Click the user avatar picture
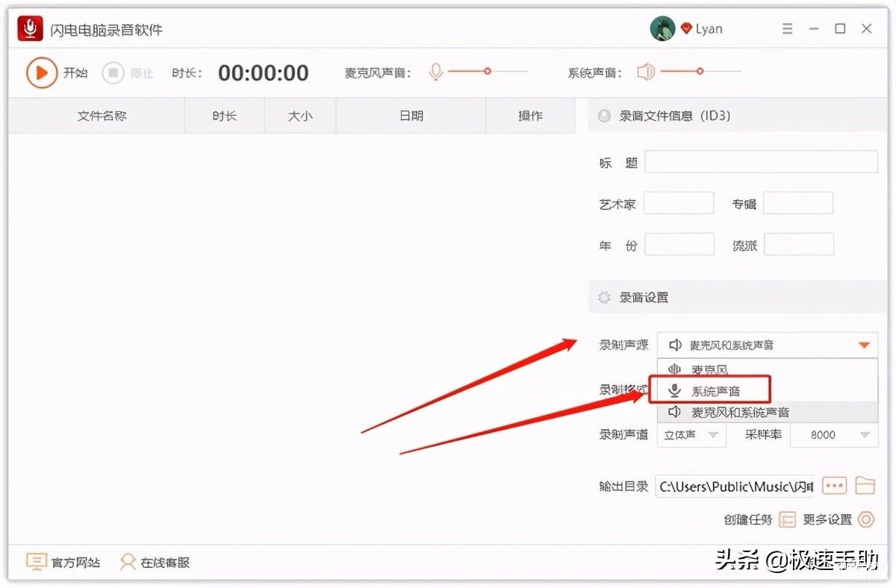The width and height of the screenshot is (896, 588). (x=662, y=29)
